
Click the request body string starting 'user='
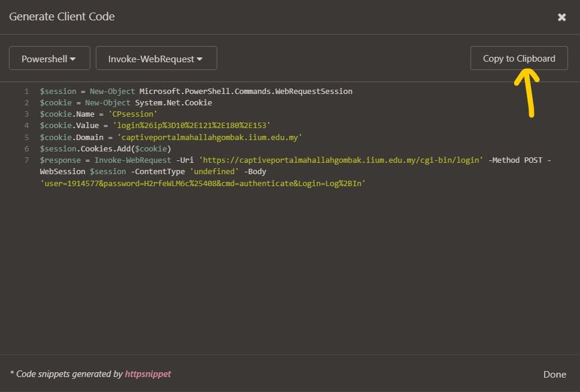(203, 183)
